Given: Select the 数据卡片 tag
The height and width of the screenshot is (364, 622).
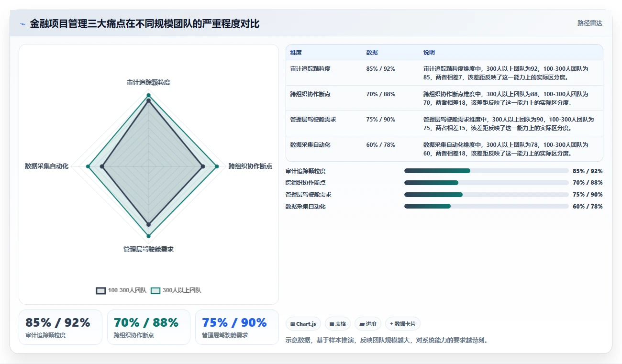Looking at the screenshot, I should tap(403, 324).
